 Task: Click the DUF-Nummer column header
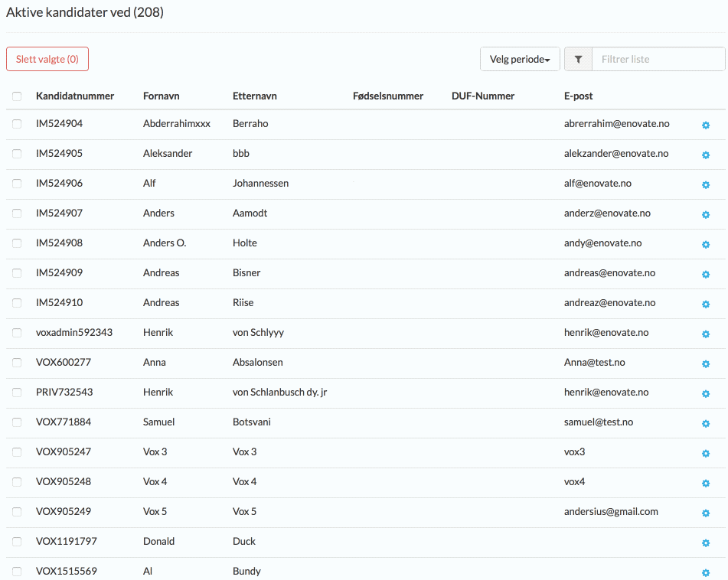click(x=483, y=96)
